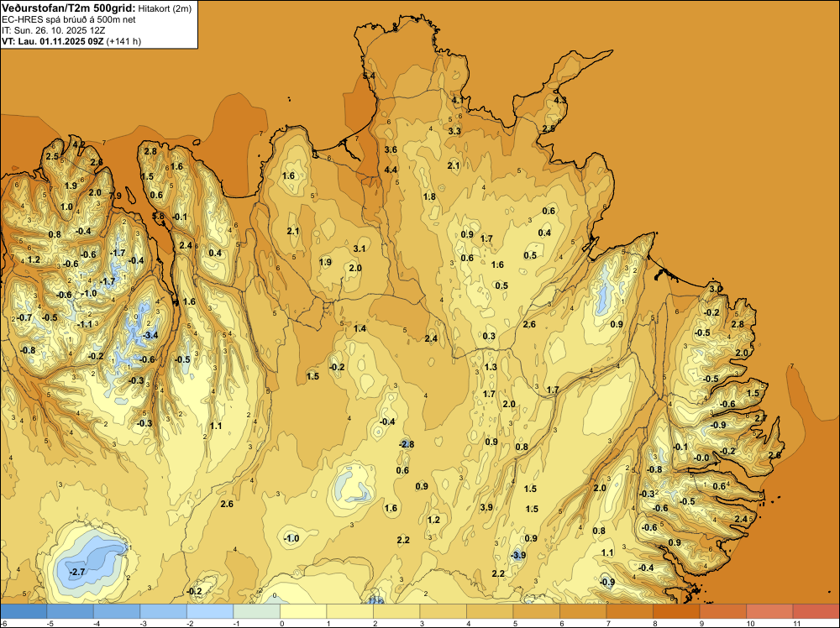The width and height of the screenshot is (840, 628).
Task: Click the legend scale label 11
Action: pyautogui.click(x=796, y=624)
